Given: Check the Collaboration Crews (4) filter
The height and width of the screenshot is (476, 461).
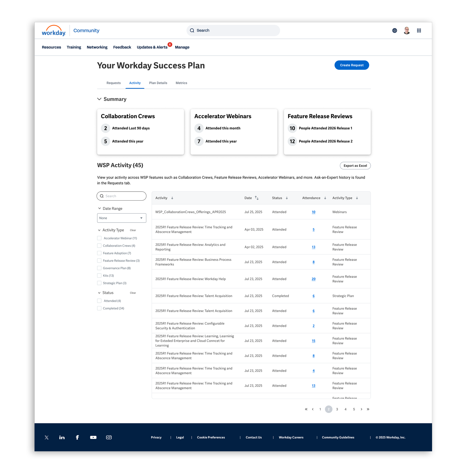Looking at the screenshot, I should [99, 246].
